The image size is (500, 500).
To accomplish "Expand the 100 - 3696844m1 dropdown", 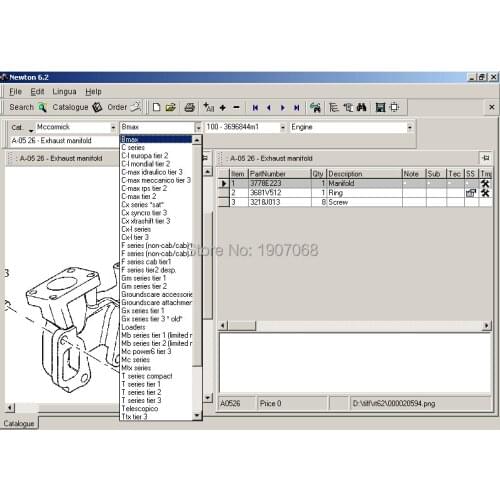I will click(x=283, y=127).
